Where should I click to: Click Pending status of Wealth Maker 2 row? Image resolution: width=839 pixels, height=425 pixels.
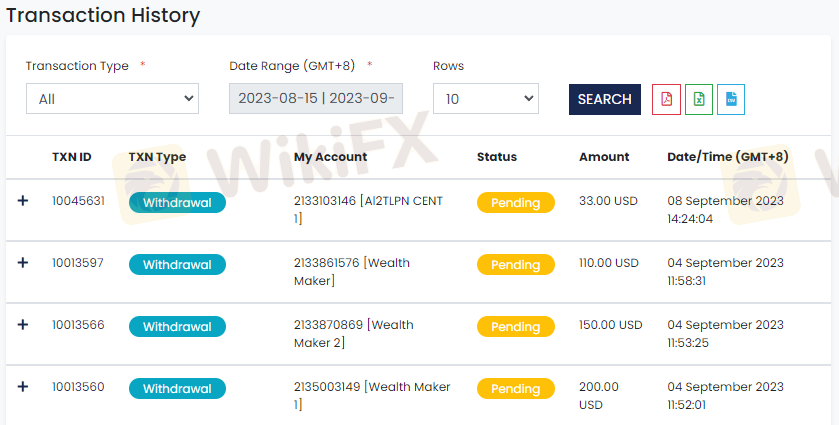pyautogui.click(x=516, y=327)
